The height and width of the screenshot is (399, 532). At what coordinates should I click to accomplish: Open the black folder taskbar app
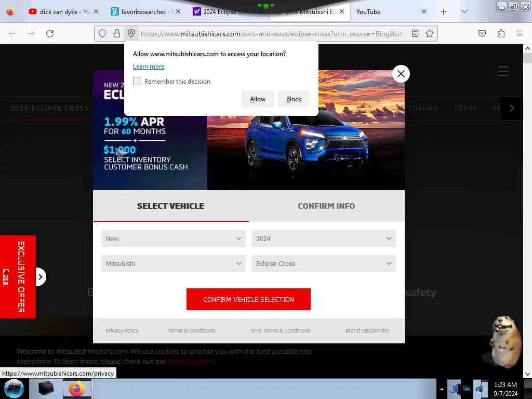(x=46, y=389)
